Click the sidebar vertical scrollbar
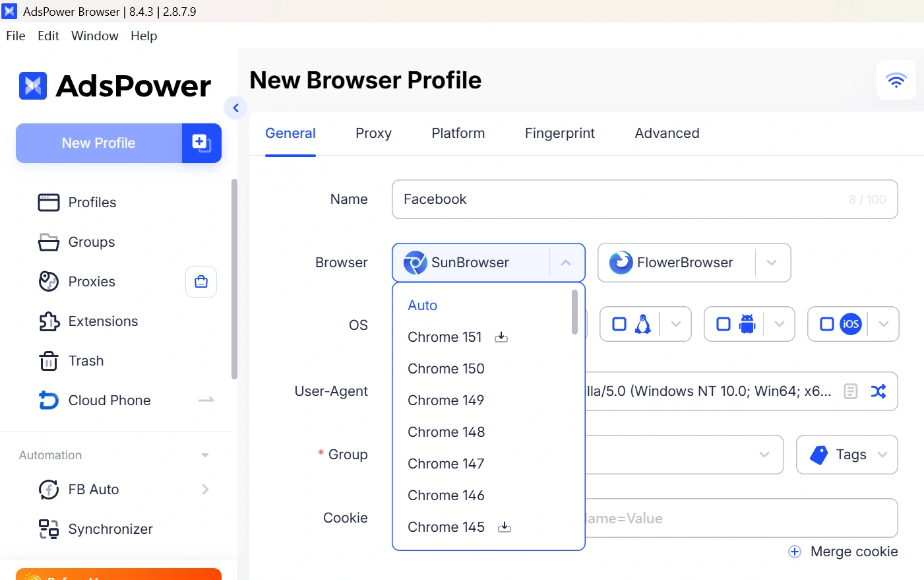 234,279
